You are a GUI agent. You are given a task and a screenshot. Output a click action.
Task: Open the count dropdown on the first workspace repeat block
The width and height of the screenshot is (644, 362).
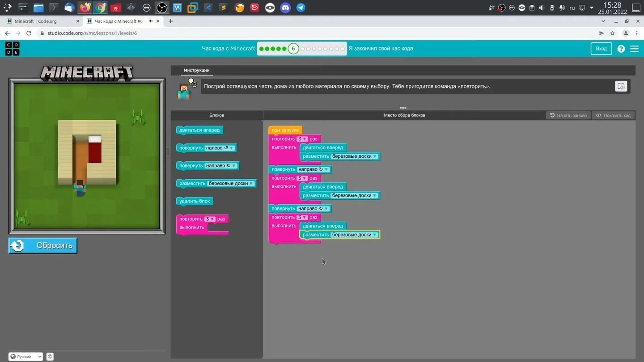click(x=302, y=139)
